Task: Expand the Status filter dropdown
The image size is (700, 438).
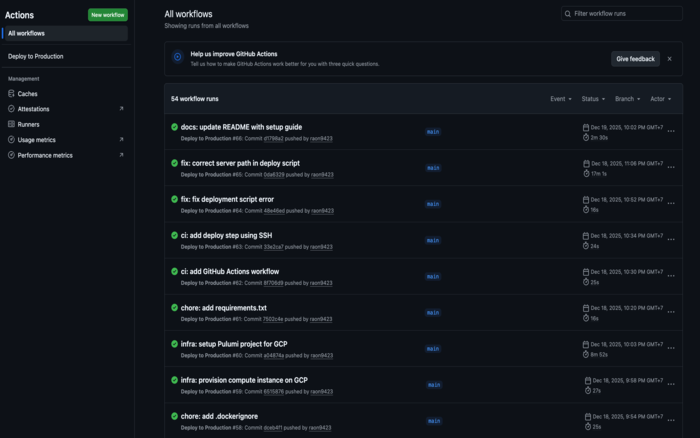Action: [593, 99]
